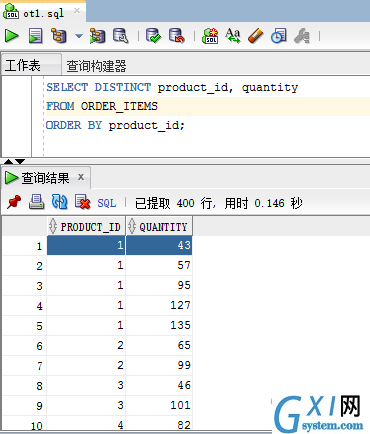
Task: Click the PRODUCT_ID cell in row 7
Action: 86,366
